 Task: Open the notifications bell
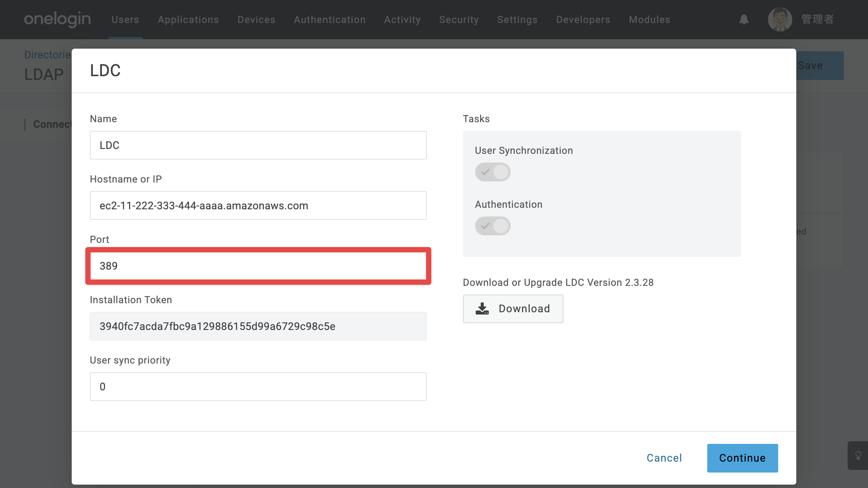tap(744, 19)
